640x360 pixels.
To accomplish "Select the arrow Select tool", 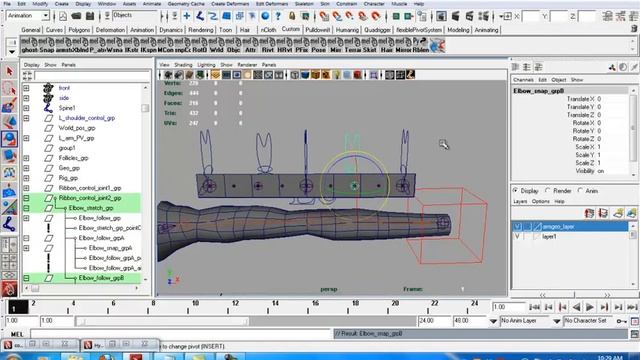I will click(x=9, y=71).
